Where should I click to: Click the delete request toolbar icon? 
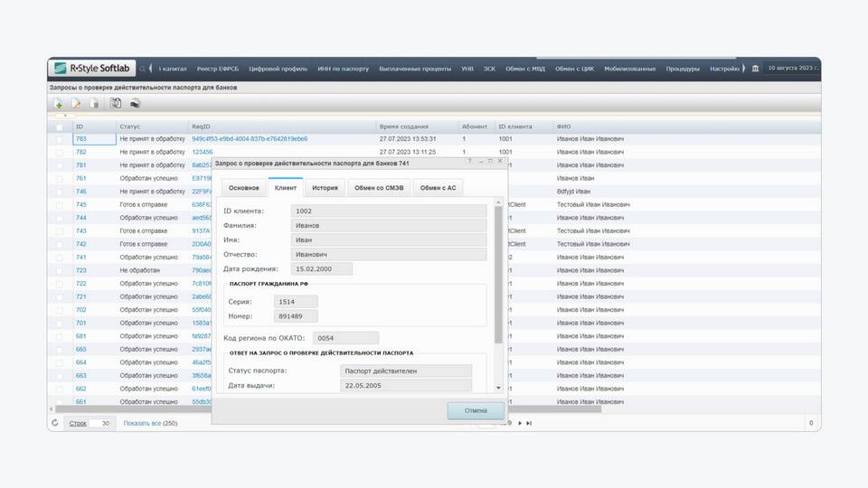[94, 104]
